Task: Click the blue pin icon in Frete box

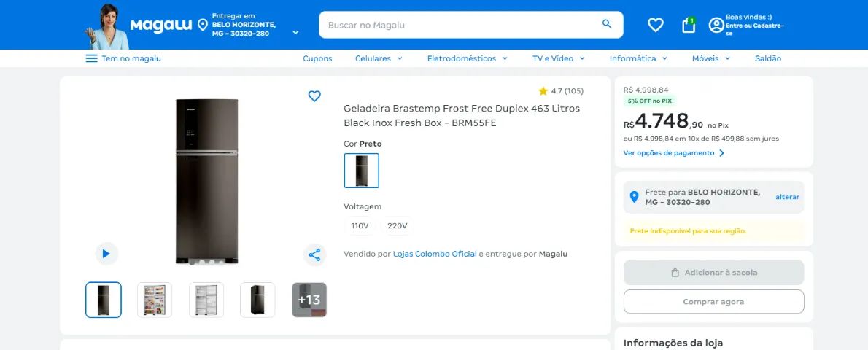Action: point(635,197)
